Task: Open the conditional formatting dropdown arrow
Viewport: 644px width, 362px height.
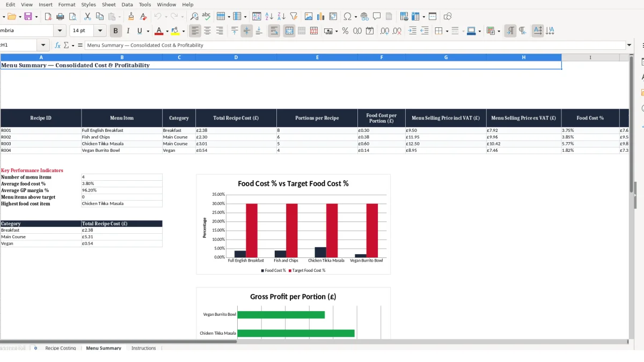Action: (499, 31)
